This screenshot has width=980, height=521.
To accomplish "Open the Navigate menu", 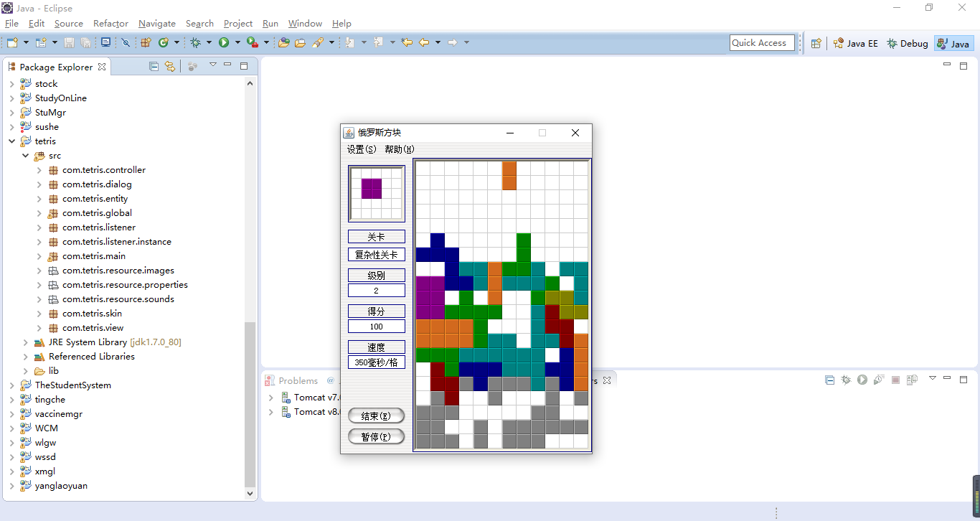I will pos(157,24).
